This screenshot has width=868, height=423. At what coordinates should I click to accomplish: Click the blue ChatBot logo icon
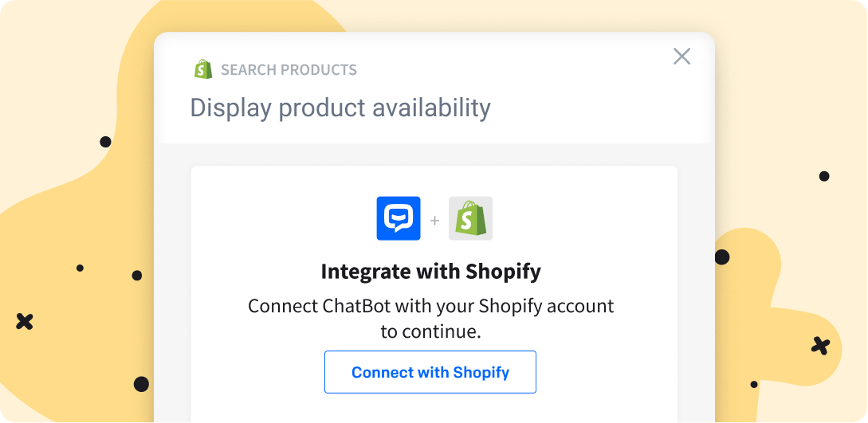[399, 218]
